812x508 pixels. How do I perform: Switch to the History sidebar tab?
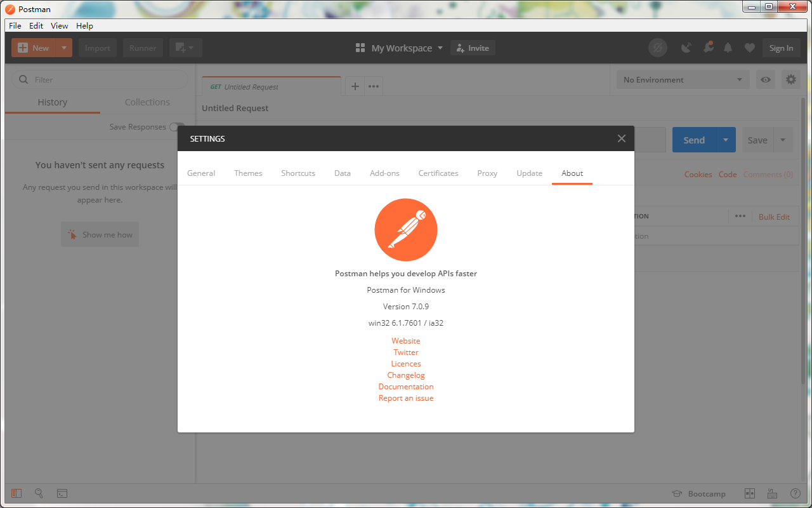coord(52,102)
